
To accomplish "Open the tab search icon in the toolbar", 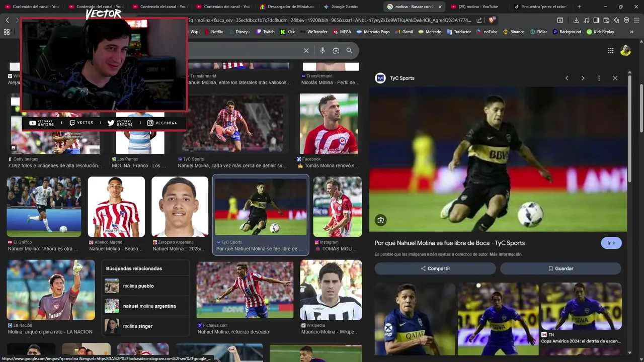I will click(x=560, y=20).
